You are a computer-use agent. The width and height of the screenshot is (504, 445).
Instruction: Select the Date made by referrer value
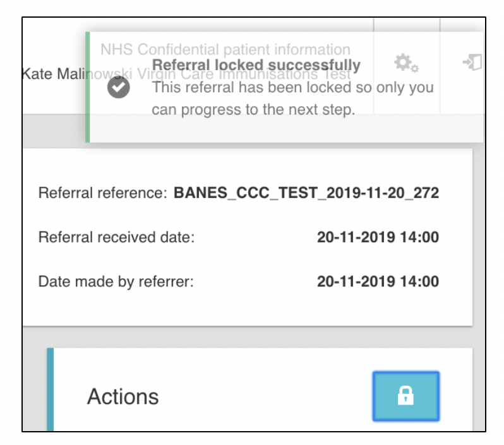[x=378, y=281]
